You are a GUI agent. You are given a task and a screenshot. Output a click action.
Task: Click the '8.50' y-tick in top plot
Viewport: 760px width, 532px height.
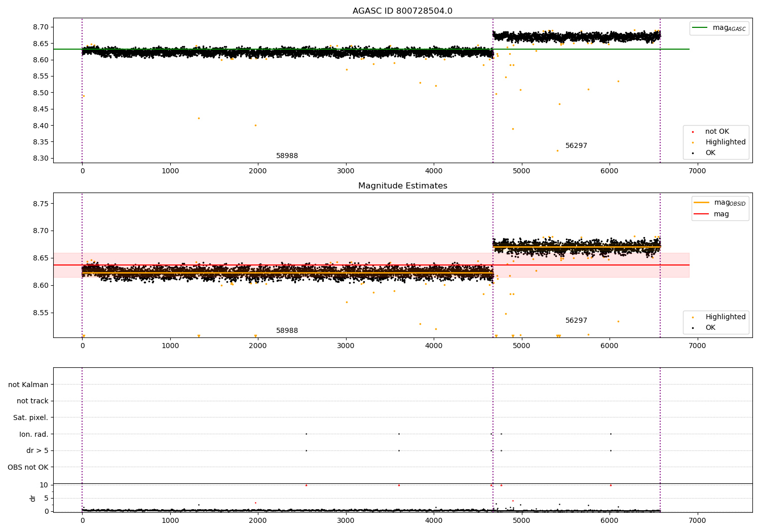point(41,93)
